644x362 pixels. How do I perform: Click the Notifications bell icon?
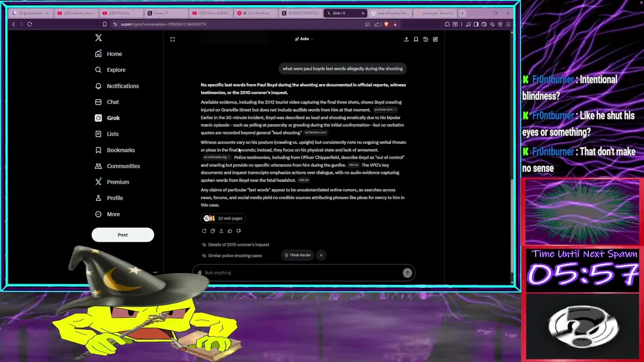pos(98,86)
